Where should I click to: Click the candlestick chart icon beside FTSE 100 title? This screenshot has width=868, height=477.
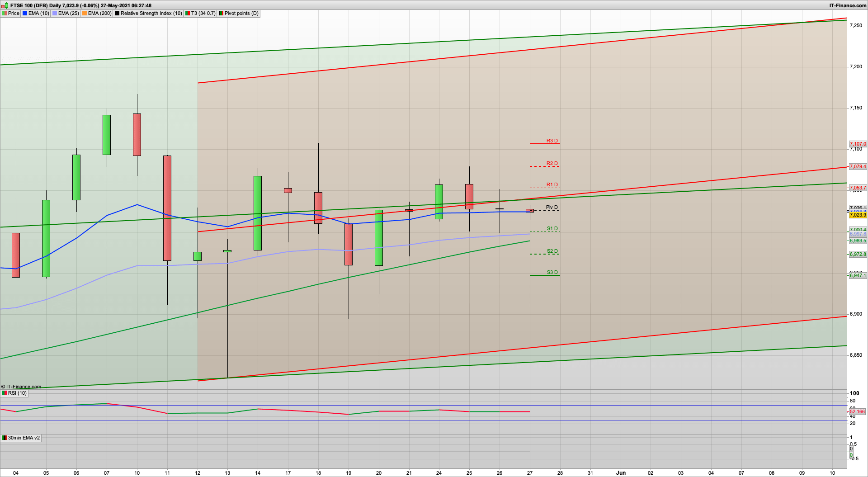4,5
